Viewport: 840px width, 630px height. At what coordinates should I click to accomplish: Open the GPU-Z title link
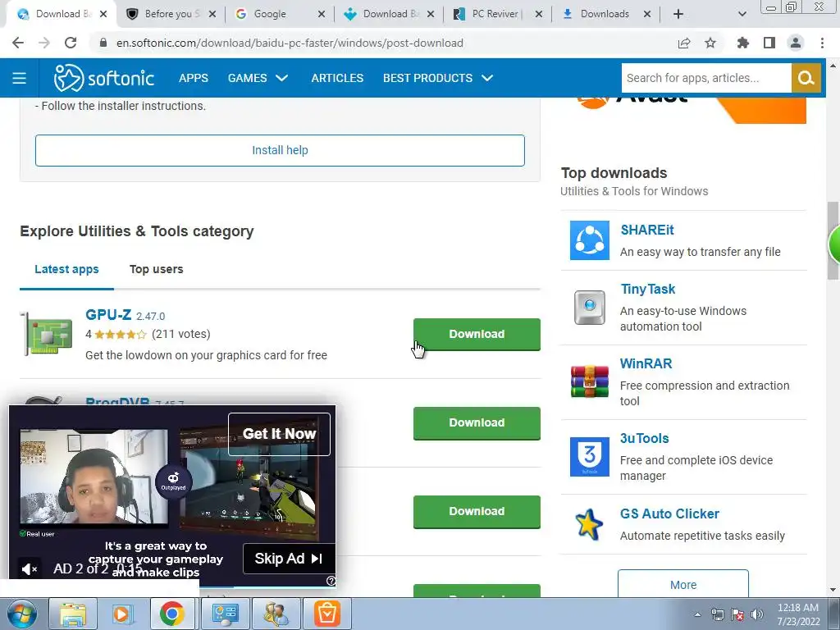[108, 314]
